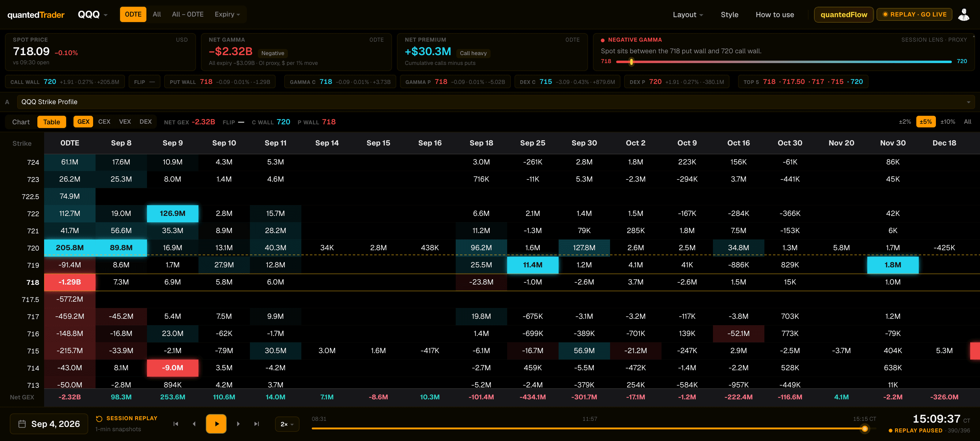This screenshot has height=441, width=980.
Task: Switch to Chart view
Action: coord(21,122)
